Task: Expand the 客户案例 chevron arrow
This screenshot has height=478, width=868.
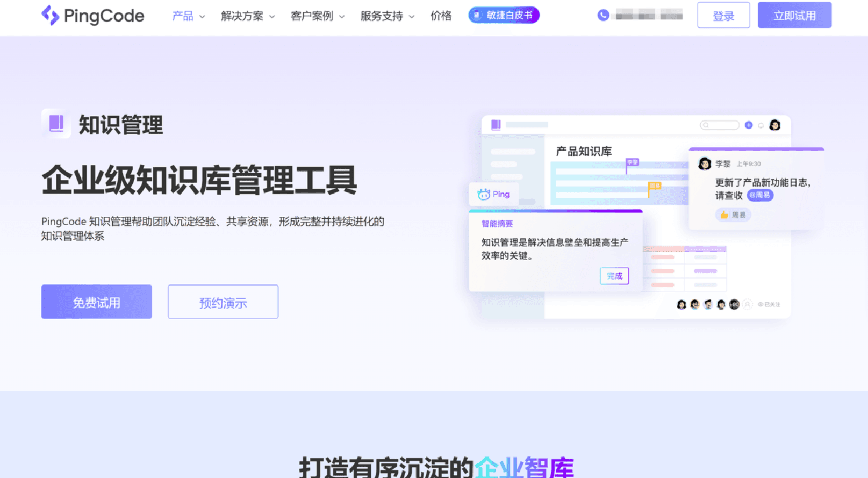Action: click(x=342, y=17)
